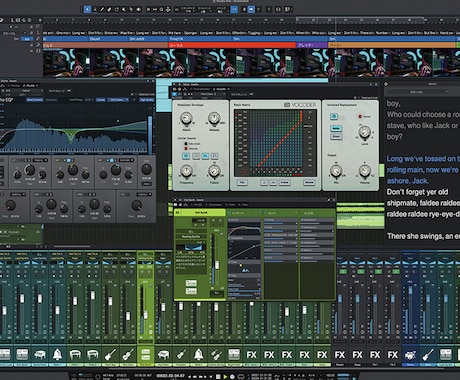Click the Stop button in transport bar
The image size is (460, 380).
(218, 376)
